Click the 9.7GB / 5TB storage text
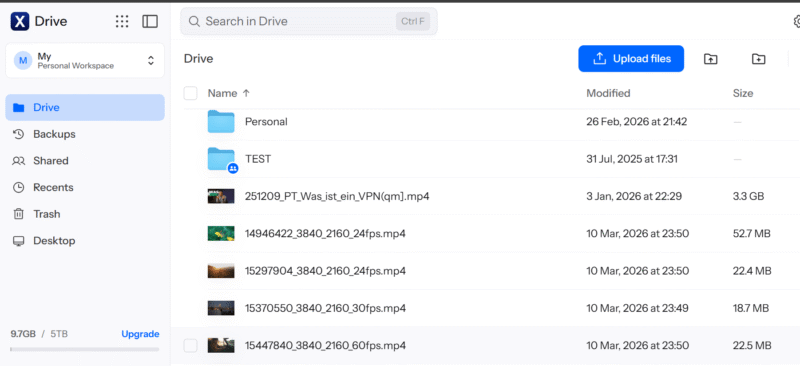The height and width of the screenshot is (366, 800). pos(39,334)
